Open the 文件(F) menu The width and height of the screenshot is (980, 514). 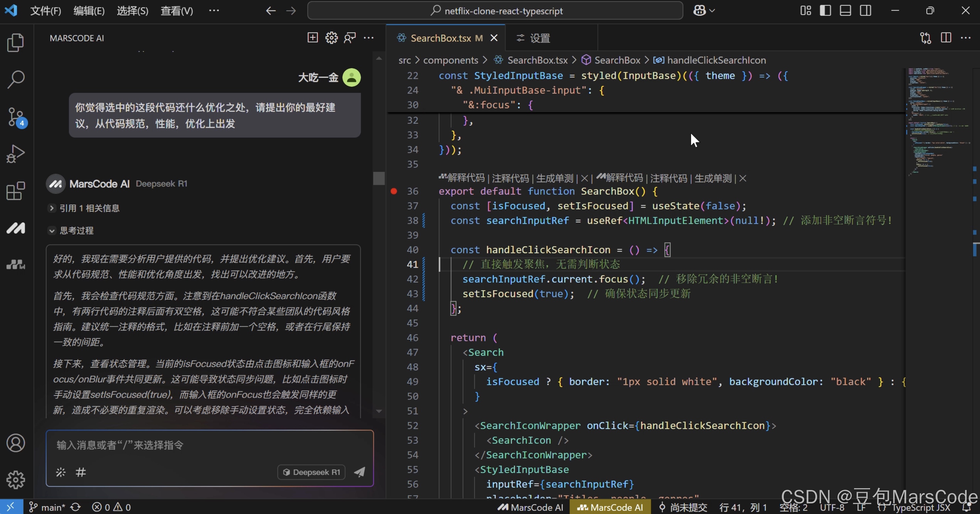[x=46, y=11]
